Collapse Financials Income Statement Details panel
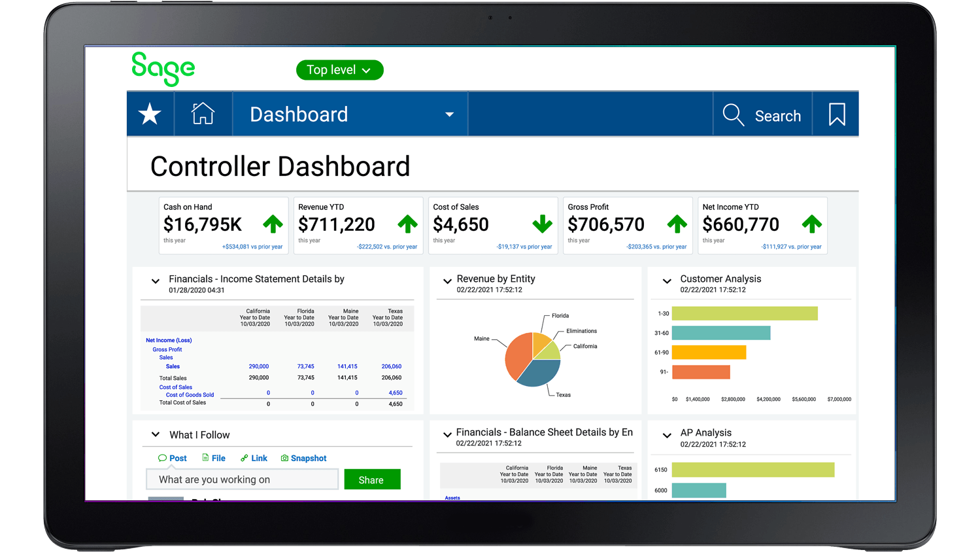Screen dimensions: 980x552 point(156,281)
